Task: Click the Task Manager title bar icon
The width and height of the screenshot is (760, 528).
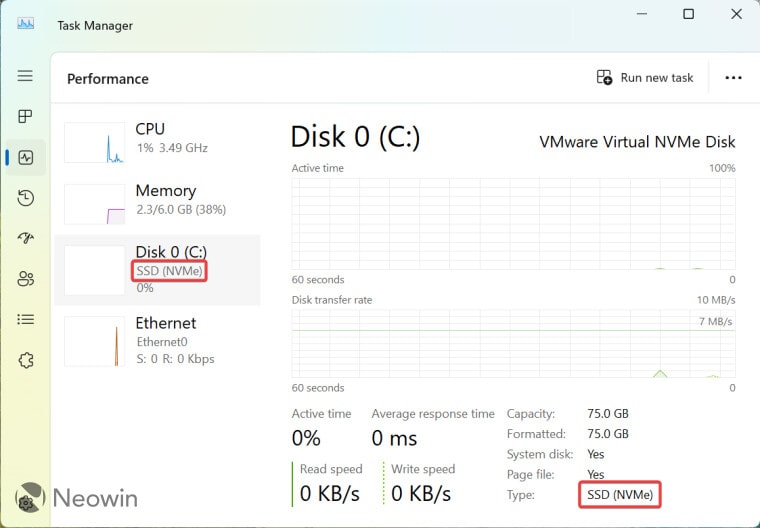Action: 25,22
